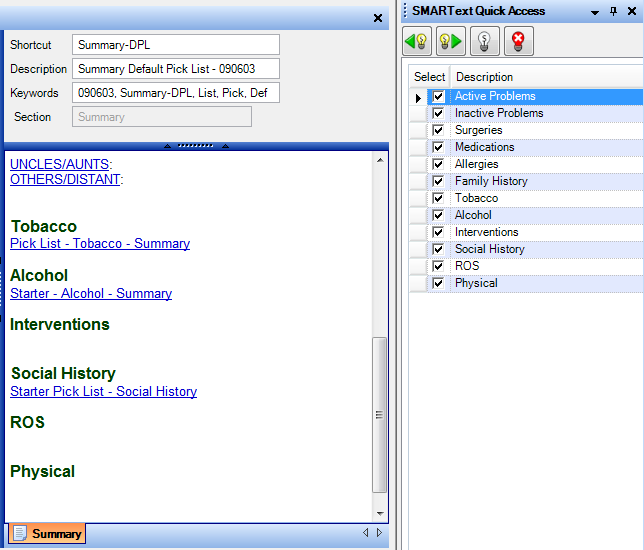Select the Physical row text in list

[476, 283]
